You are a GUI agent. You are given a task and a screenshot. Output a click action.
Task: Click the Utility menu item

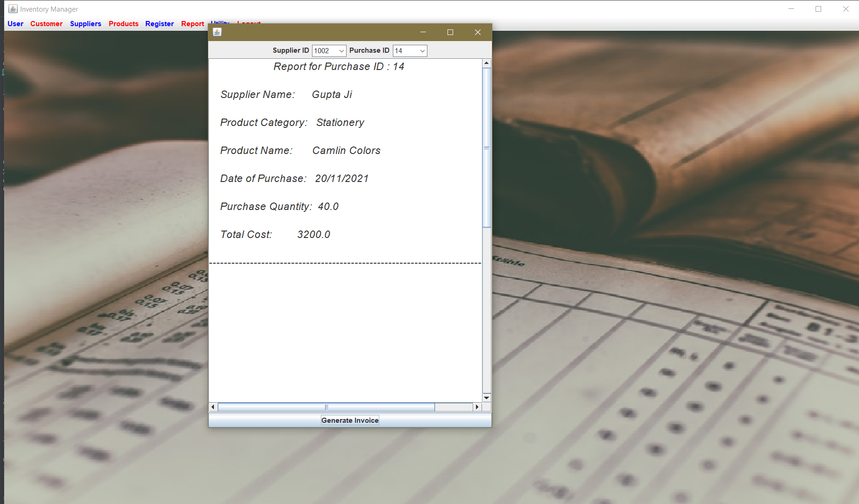pyautogui.click(x=220, y=23)
